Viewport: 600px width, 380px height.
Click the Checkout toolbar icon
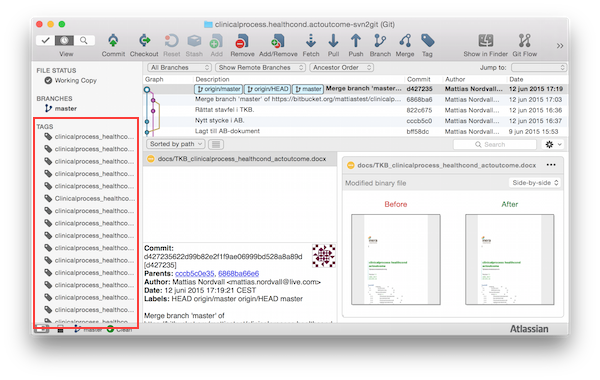point(144,41)
